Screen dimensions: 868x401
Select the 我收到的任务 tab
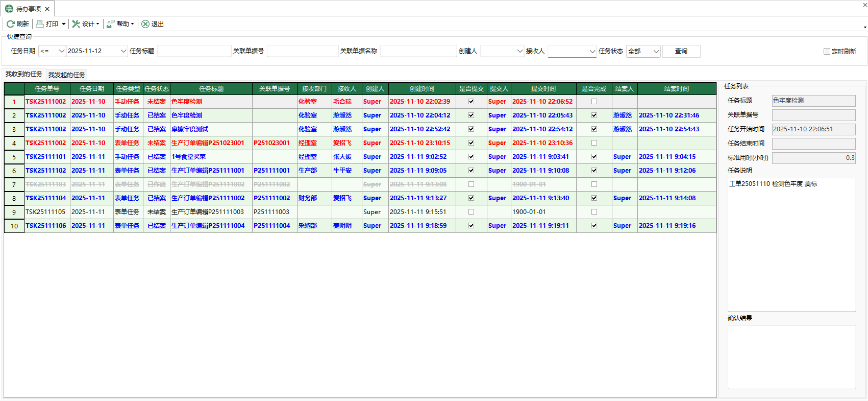[x=24, y=75]
